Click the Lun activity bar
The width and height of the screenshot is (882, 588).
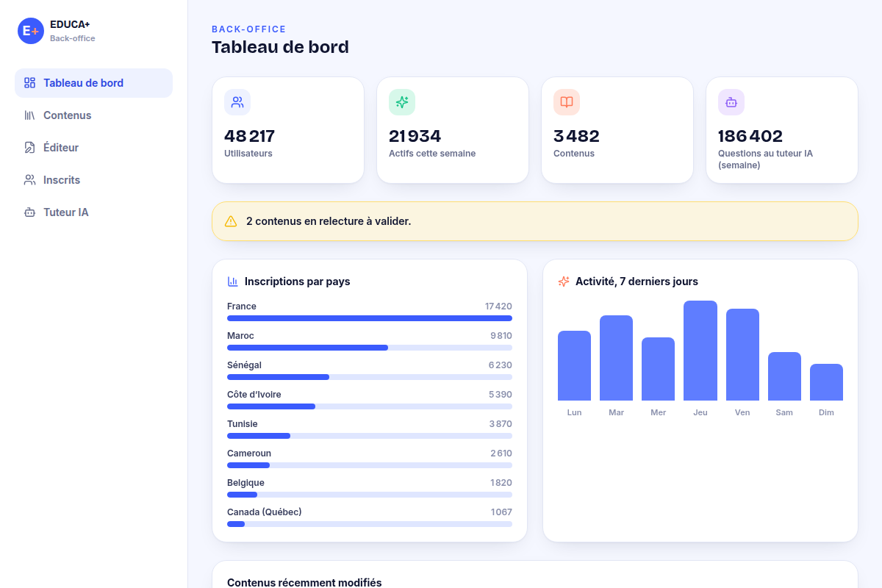574,366
